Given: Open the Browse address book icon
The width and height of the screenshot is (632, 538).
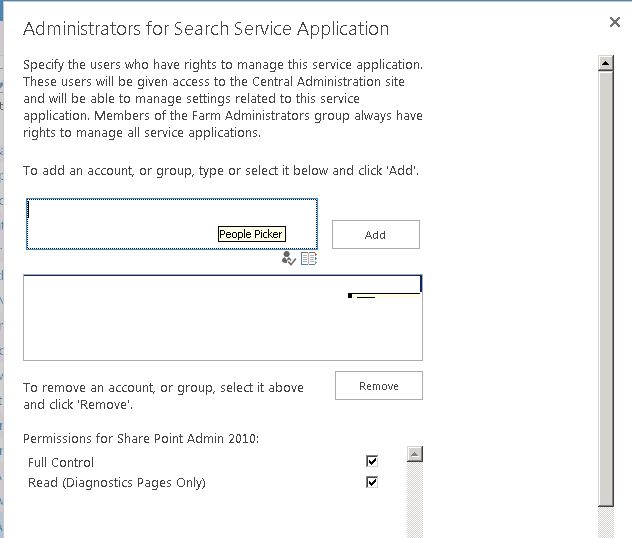Looking at the screenshot, I should [309, 258].
